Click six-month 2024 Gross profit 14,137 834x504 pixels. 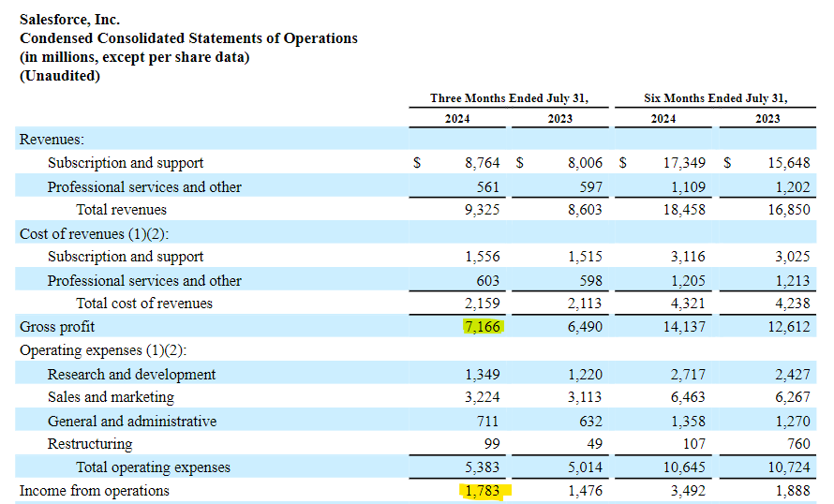tap(684, 326)
